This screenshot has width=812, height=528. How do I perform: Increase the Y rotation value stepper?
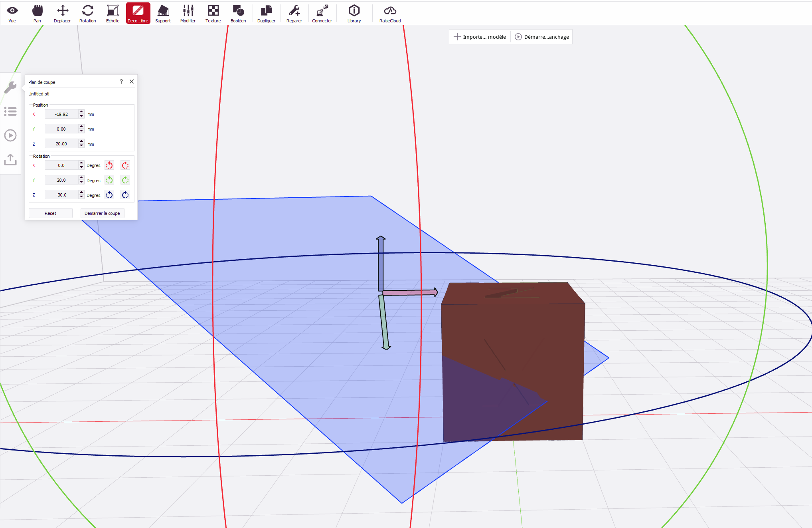click(x=81, y=178)
